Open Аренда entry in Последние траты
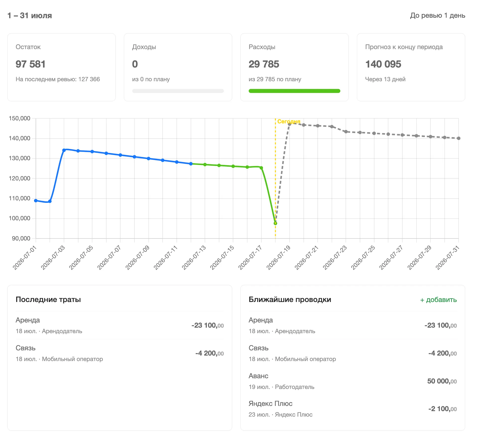This screenshot has height=448, width=481. 120,325
